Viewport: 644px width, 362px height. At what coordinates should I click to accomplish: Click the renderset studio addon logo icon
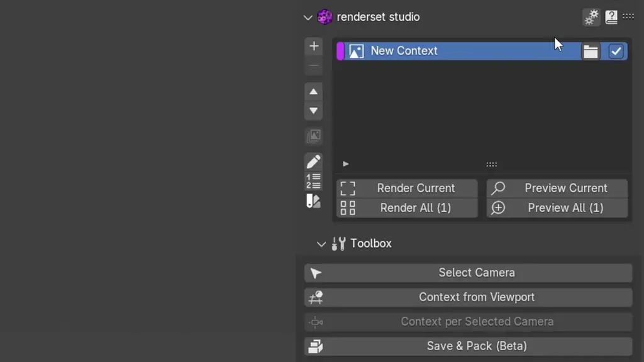click(x=325, y=17)
